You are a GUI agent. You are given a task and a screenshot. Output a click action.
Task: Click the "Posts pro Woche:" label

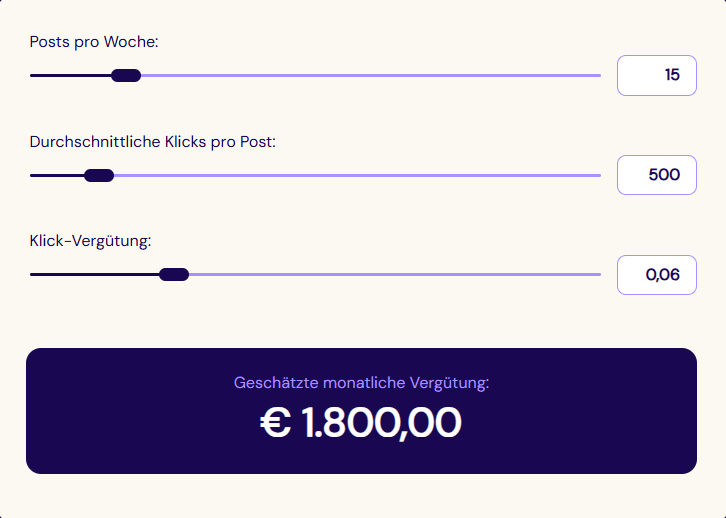pos(94,42)
